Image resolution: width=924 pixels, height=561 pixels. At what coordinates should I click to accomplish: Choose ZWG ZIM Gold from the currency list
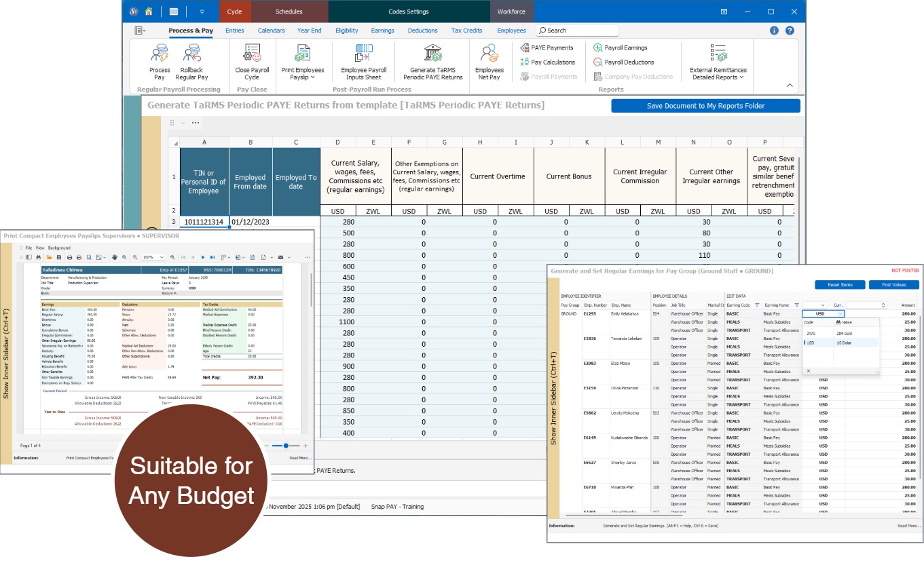coord(840,334)
